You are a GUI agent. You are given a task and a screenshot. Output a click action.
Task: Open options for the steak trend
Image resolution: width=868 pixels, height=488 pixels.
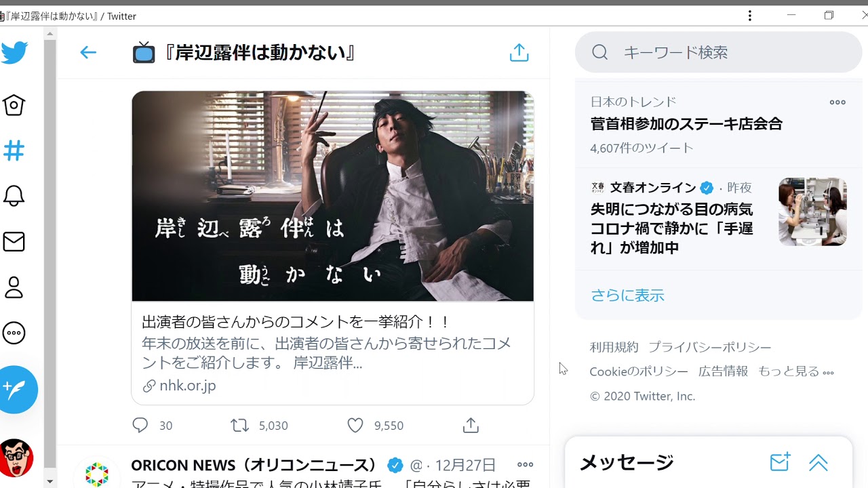point(837,102)
